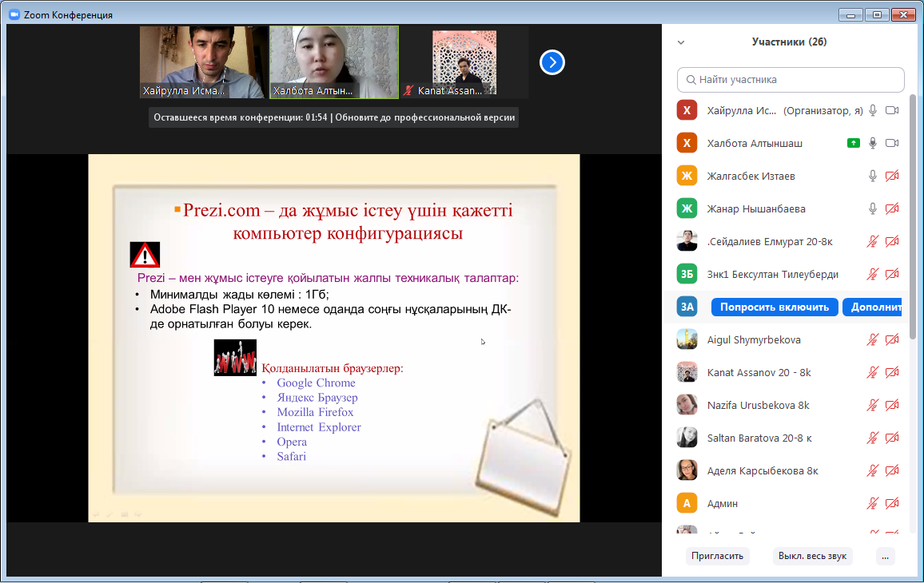This screenshot has height=583, width=924.
Task: Click green screen-share icon for Халбота Алтыншаш
Action: (x=854, y=143)
